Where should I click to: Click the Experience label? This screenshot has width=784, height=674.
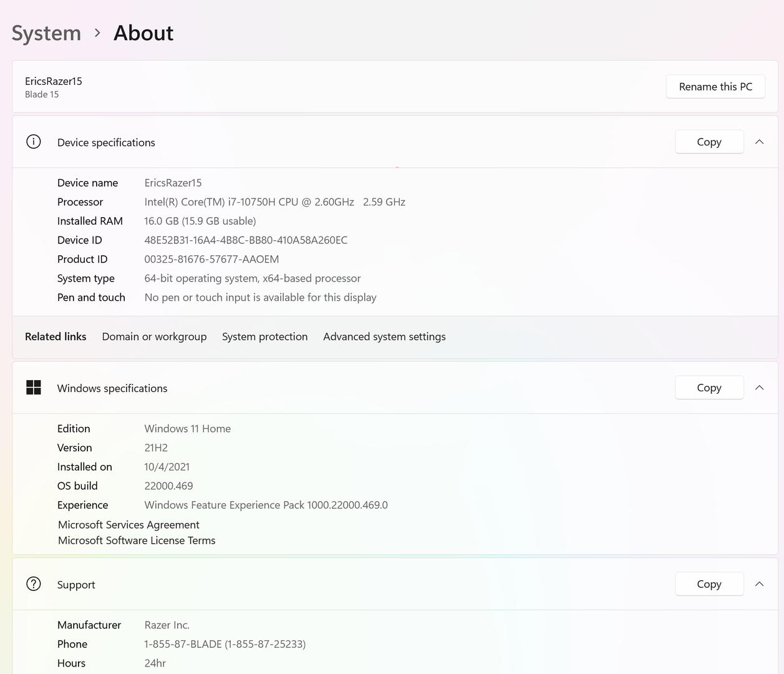[82, 505]
